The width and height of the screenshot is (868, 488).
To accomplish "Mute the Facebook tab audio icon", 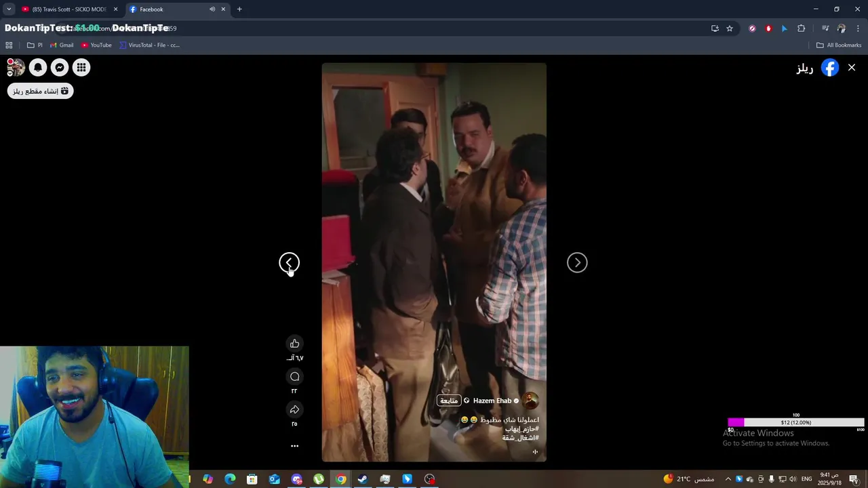I will click(x=212, y=9).
